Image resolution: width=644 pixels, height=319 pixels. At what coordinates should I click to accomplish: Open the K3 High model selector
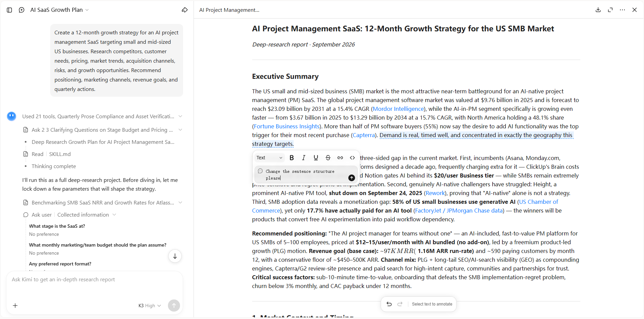(150, 306)
